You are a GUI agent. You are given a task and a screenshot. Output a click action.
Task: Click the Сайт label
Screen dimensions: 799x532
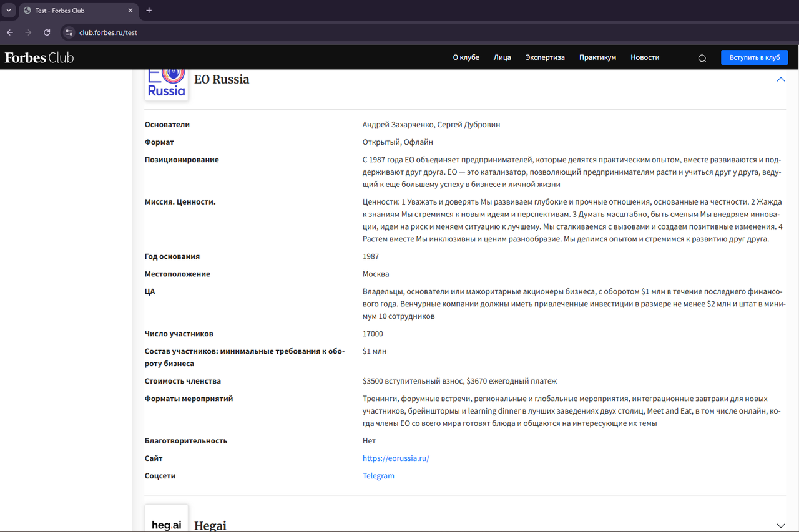154,458
